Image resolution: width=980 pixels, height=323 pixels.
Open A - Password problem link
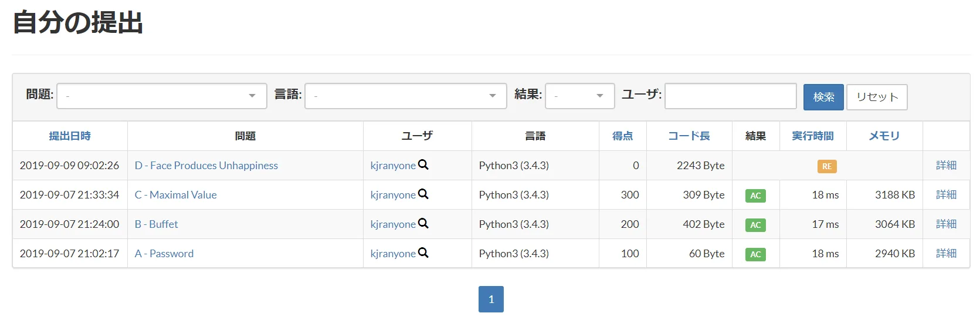tap(164, 254)
